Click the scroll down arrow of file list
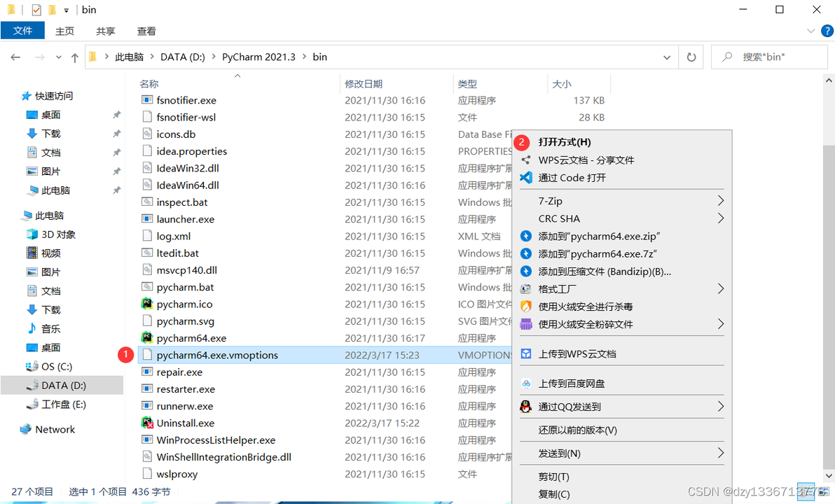The image size is (835, 504). pyautogui.click(x=829, y=476)
